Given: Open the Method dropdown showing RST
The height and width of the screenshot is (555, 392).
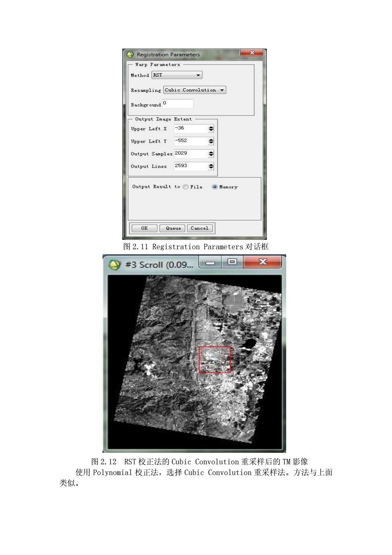Looking at the screenshot, I should 177,75.
